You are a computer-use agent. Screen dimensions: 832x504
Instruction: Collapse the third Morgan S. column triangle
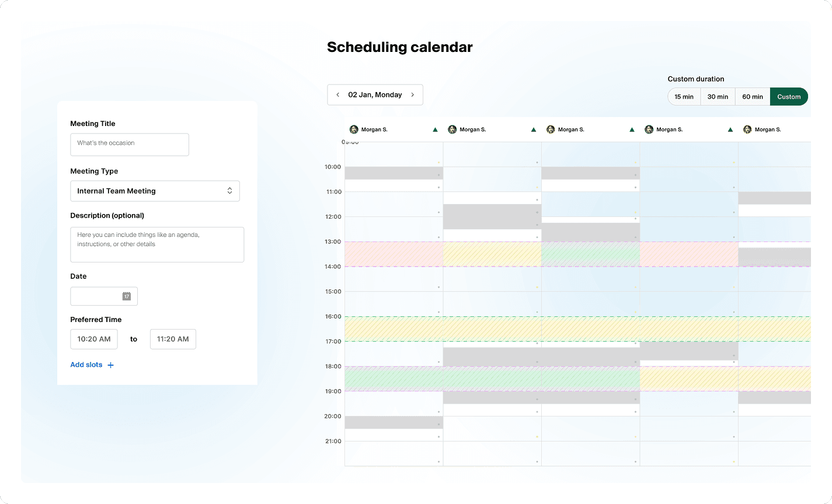pos(632,129)
